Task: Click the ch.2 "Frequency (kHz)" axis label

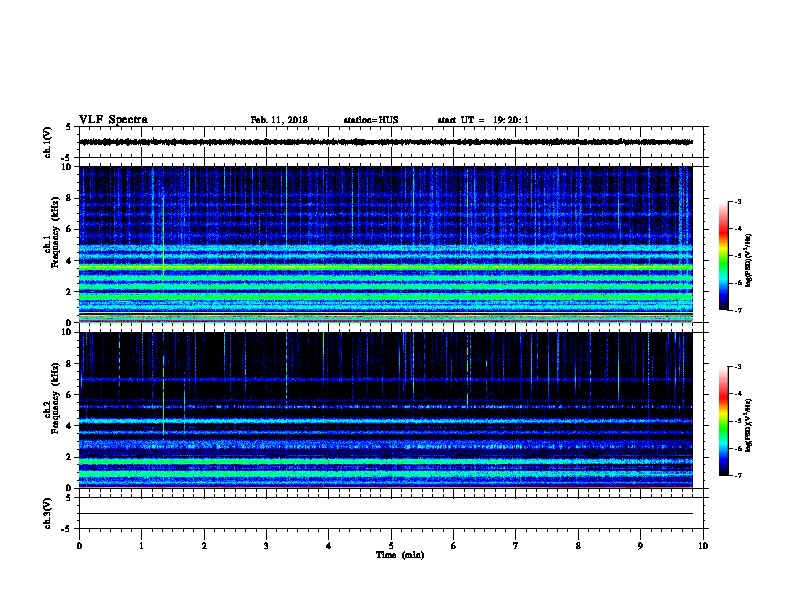Action: (x=55, y=398)
